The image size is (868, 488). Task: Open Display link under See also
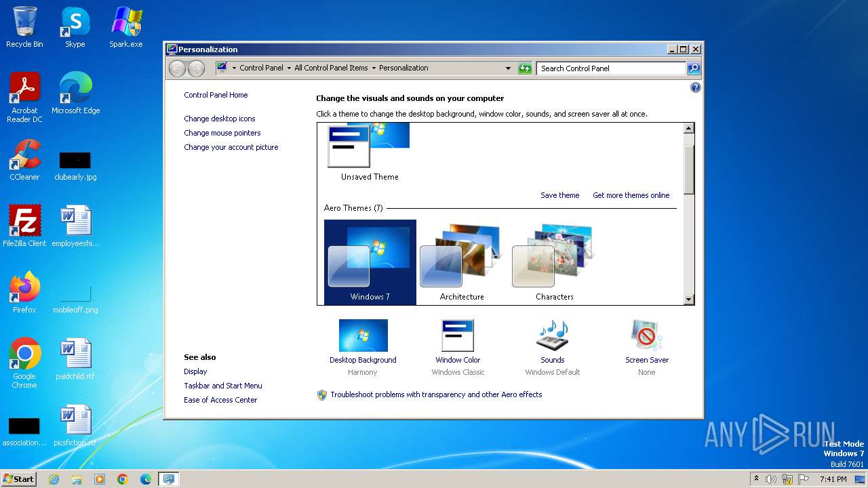195,371
